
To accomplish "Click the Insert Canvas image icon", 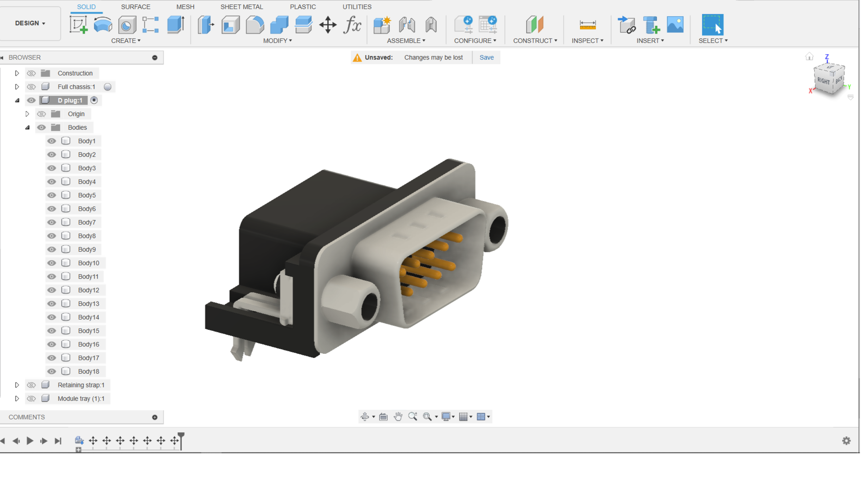I will coord(675,24).
